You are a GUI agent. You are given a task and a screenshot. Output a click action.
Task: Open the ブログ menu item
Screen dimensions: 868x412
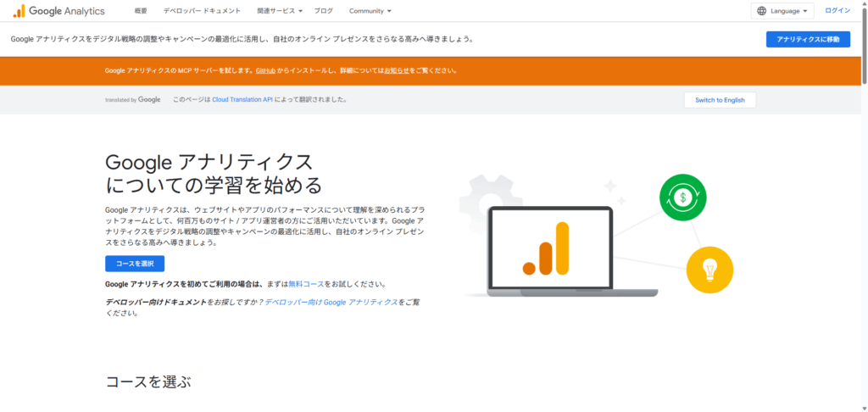pos(323,11)
